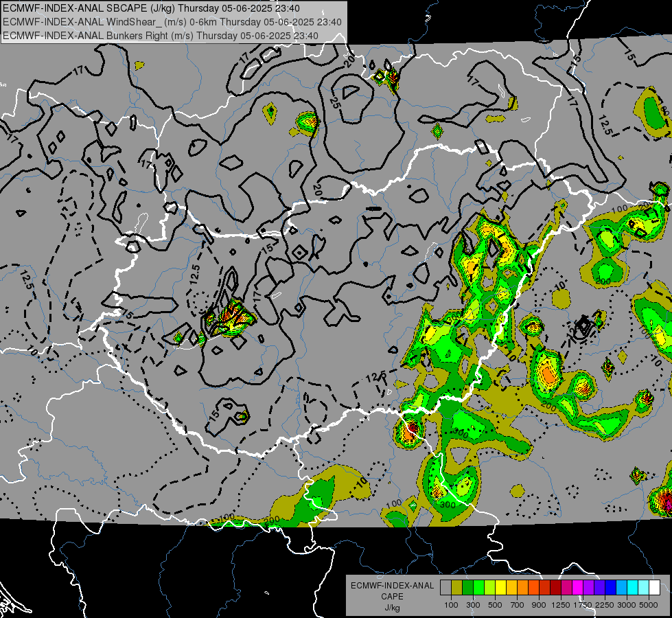Click the white swatch in CAPE legend

(x=654, y=588)
